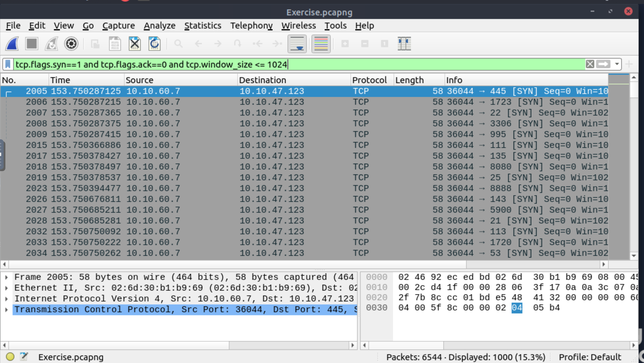This screenshot has width=644, height=363.
Task: Sort by the Protocol column header
Action: 372,80
